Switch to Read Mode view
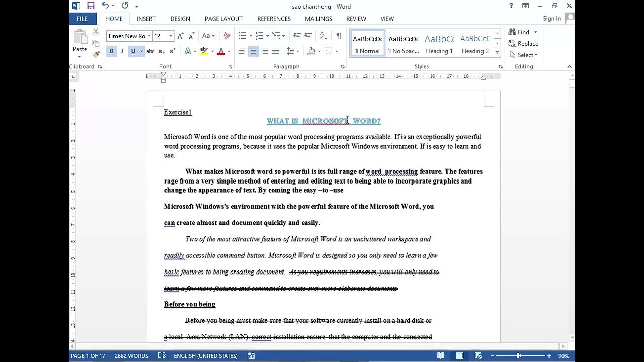Image resolution: width=644 pixels, height=362 pixels. click(441, 356)
